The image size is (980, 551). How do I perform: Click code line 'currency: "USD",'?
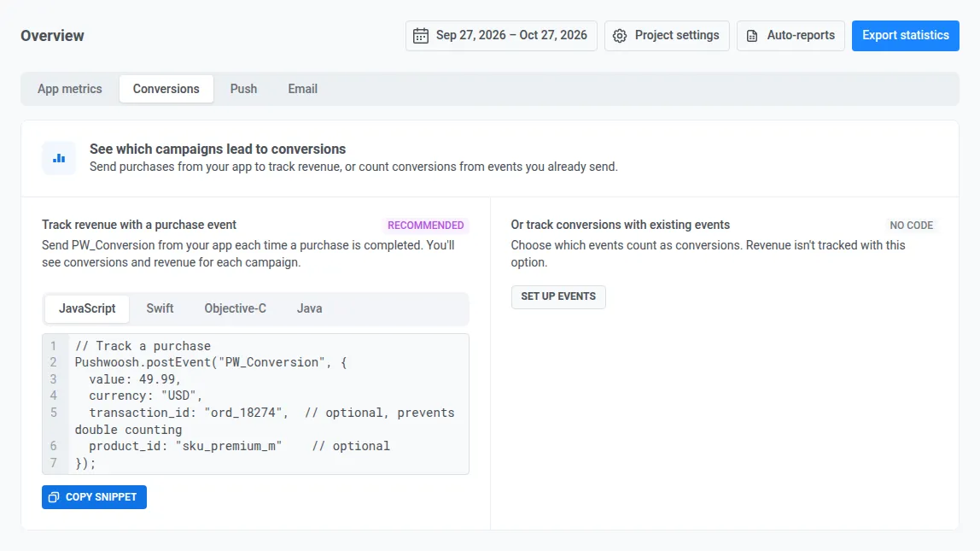(146, 396)
